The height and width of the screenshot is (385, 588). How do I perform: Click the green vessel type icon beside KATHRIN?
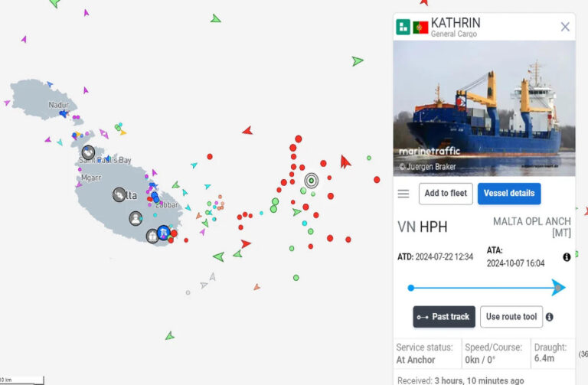point(403,27)
